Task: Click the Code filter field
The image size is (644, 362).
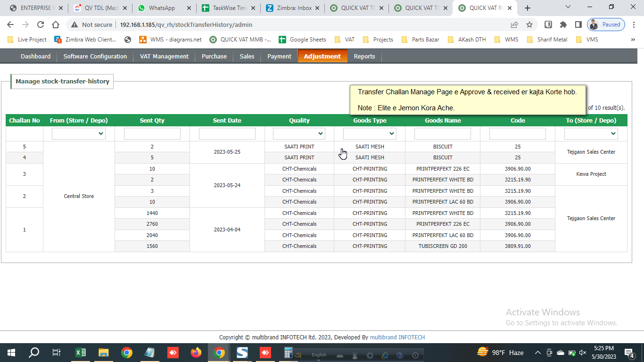Action: pos(518,134)
